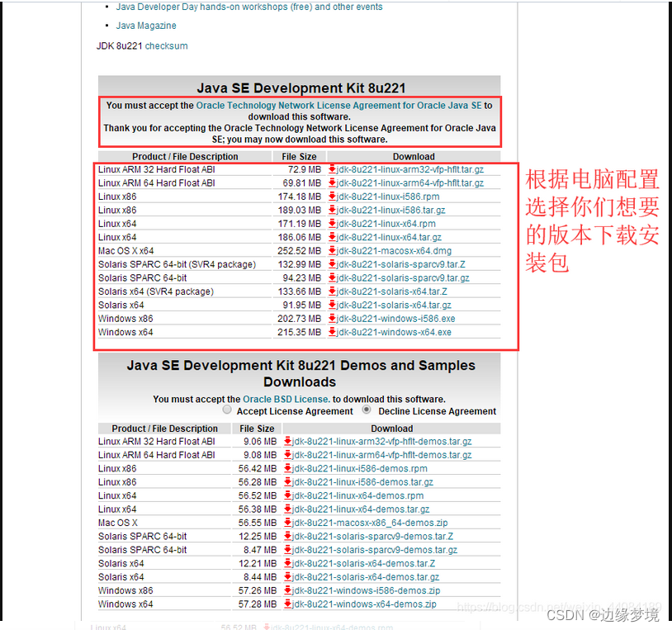Open the Oracle BSD License link
The width and height of the screenshot is (672, 630).
click(286, 399)
